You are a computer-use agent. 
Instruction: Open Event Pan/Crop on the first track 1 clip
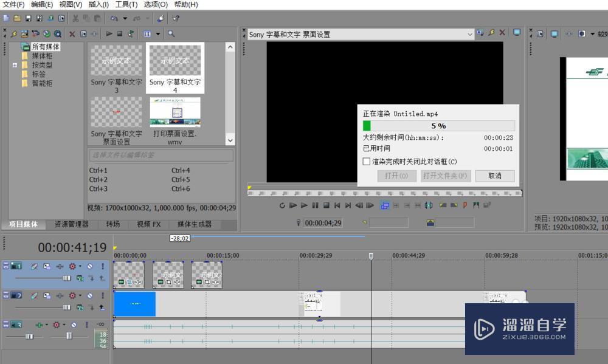point(130,282)
